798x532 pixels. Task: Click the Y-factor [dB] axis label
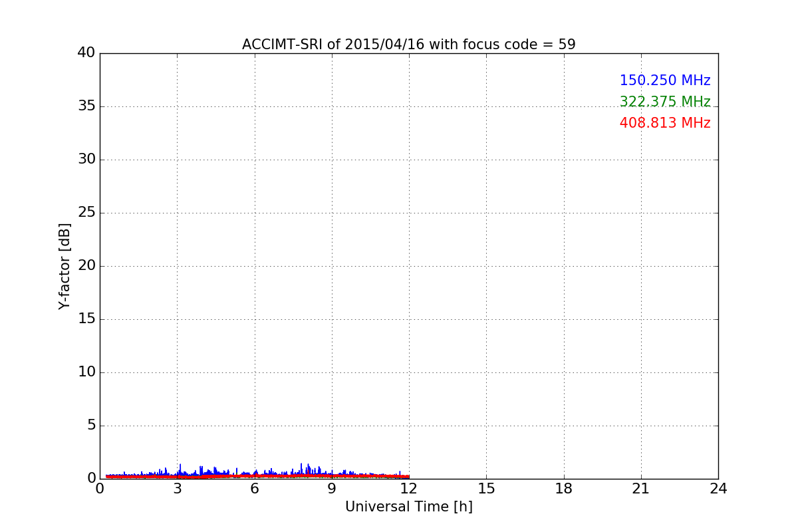pos(65,266)
